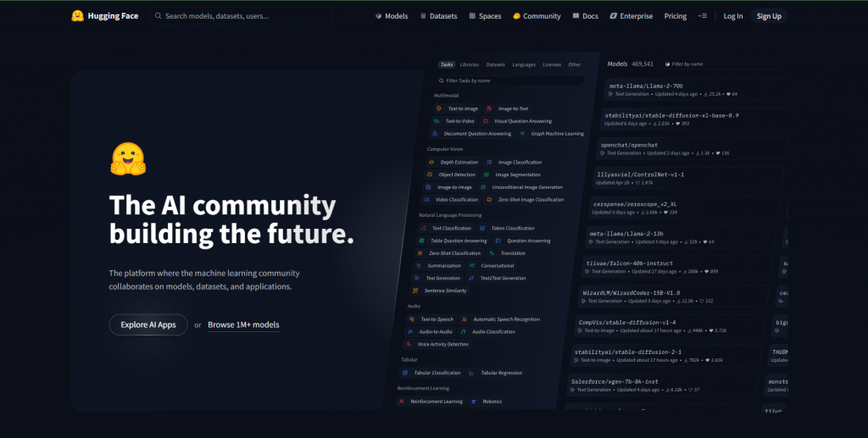Select the Depth Estimation task chip

pyautogui.click(x=453, y=163)
